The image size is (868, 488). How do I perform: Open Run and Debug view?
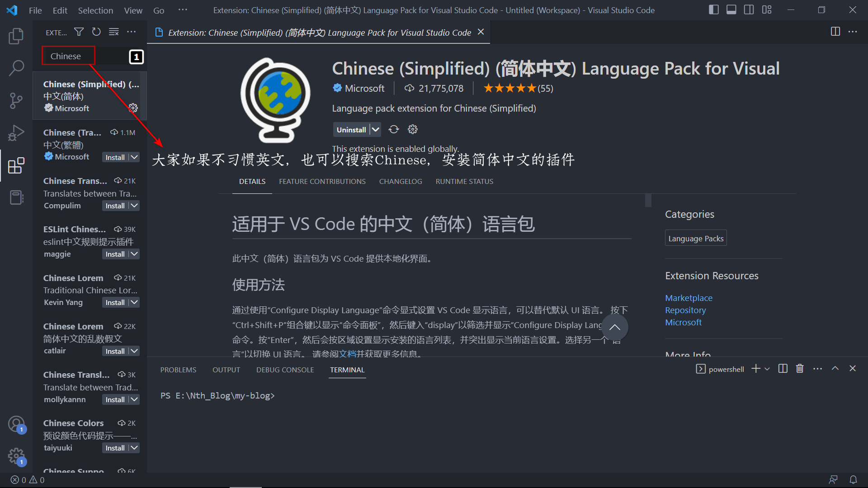tap(16, 133)
